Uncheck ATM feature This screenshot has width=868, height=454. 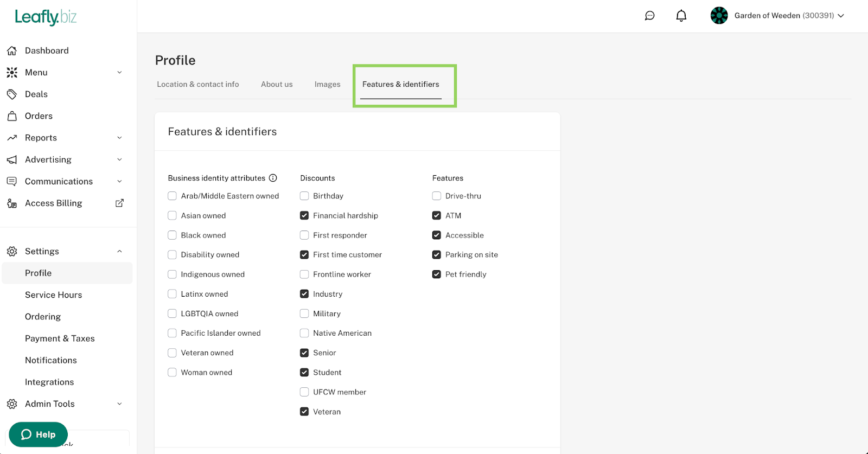(x=437, y=215)
